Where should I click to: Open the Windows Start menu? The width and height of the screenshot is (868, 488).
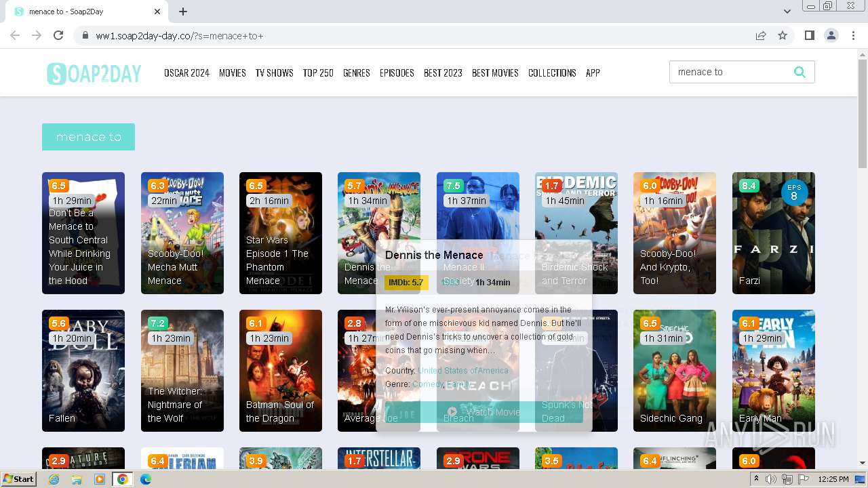(x=18, y=479)
